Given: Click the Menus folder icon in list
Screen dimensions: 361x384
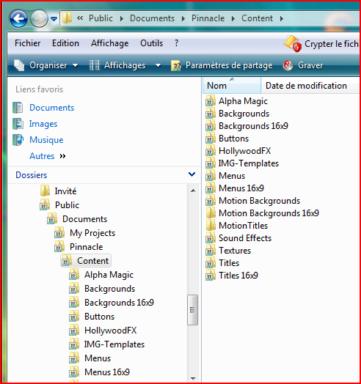Looking at the screenshot, I should (210, 176).
